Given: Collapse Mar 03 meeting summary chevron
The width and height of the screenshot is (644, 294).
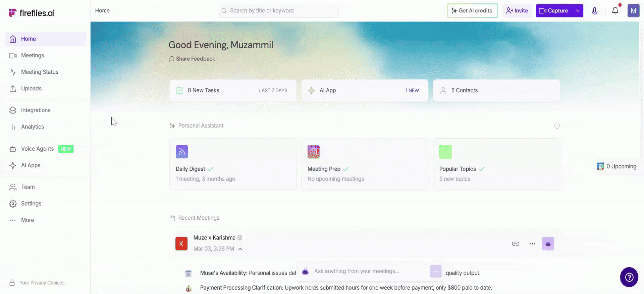Looking at the screenshot, I should pyautogui.click(x=240, y=249).
